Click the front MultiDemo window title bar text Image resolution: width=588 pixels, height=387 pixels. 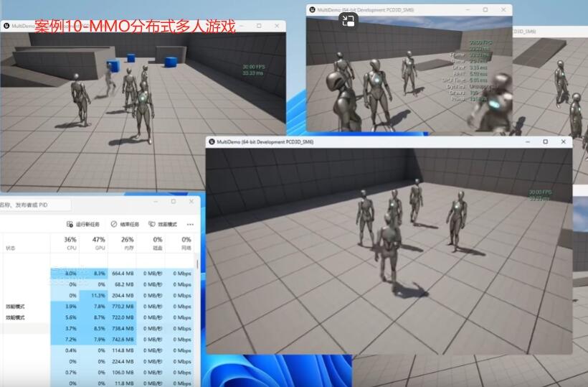[x=265, y=142]
